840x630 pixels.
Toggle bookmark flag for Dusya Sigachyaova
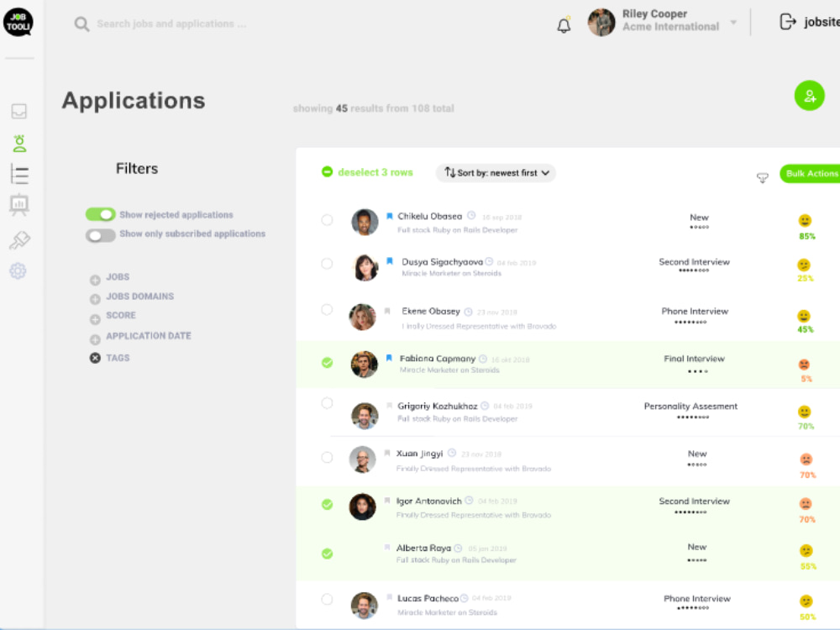(x=390, y=261)
